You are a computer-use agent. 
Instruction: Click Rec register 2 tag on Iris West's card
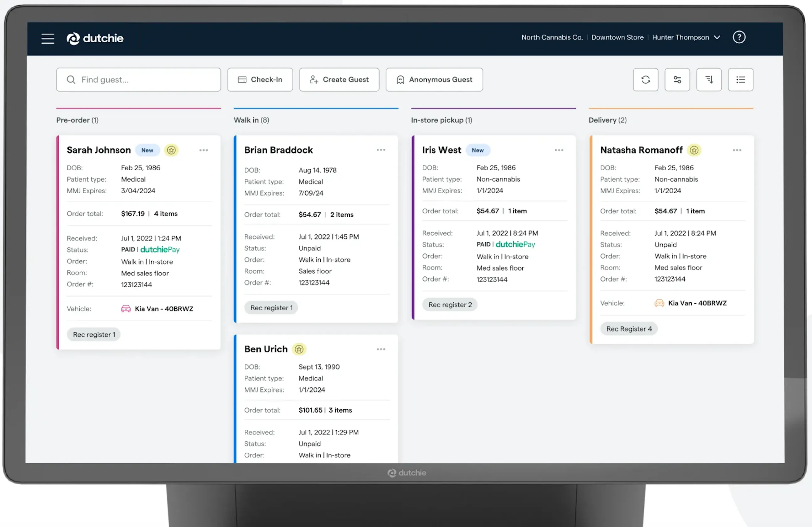(x=450, y=305)
